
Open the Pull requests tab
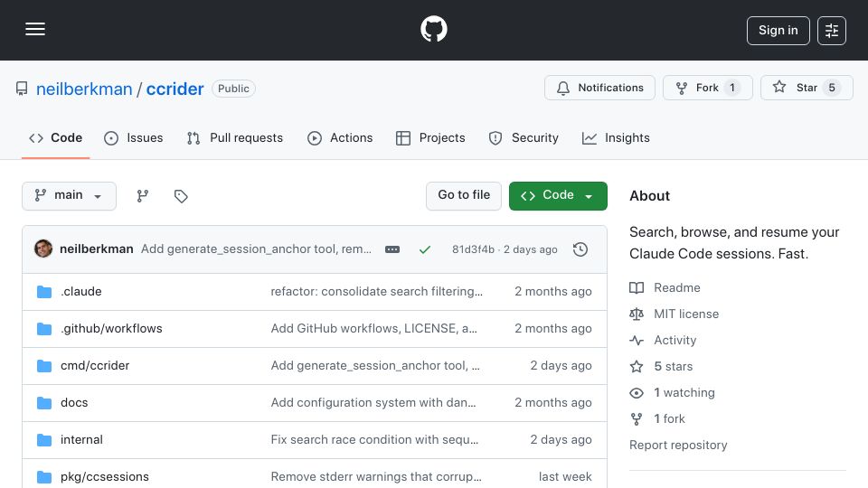235,137
